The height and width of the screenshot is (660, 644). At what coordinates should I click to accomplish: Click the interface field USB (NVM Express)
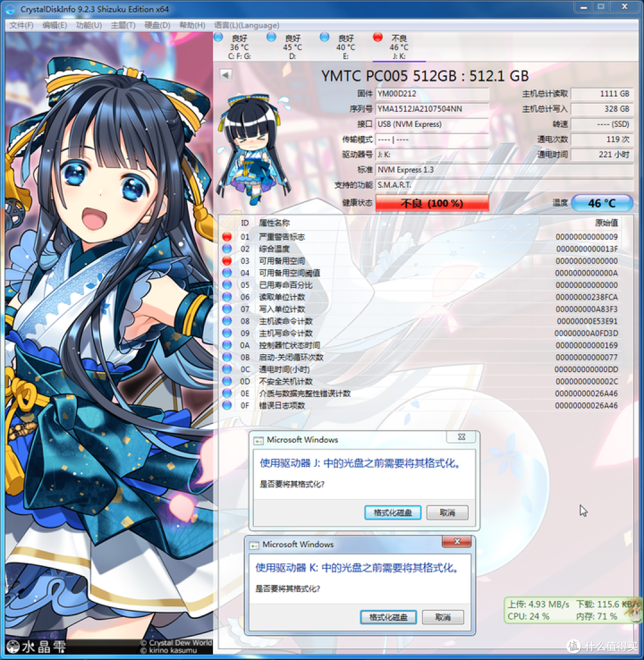(432, 124)
